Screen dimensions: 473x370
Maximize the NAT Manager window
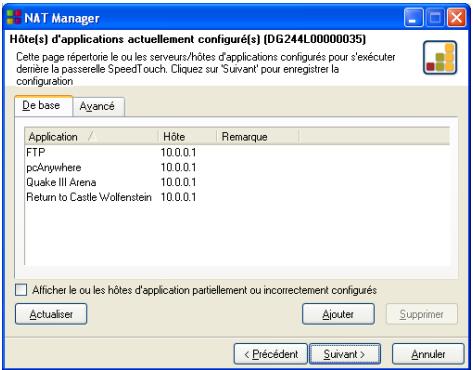[x=435, y=17]
